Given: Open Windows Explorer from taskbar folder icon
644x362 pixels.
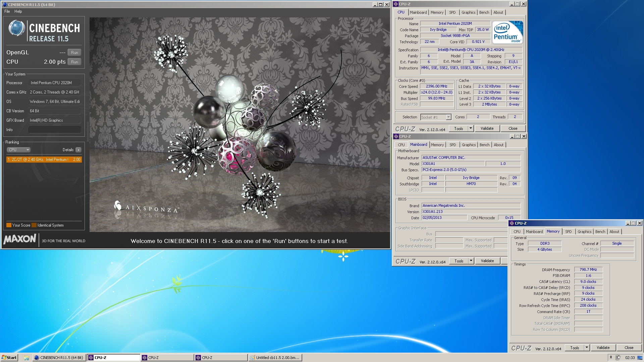Looking at the screenshot, I should (26, 358).
